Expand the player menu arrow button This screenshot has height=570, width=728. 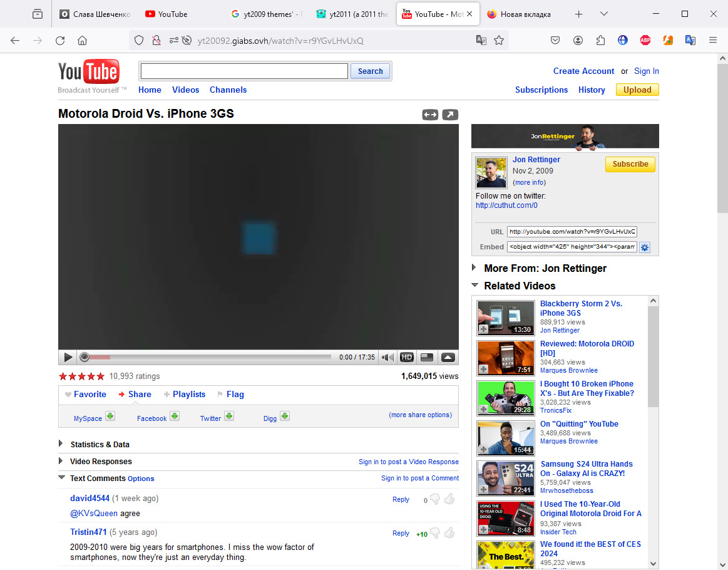click(448, 358)
